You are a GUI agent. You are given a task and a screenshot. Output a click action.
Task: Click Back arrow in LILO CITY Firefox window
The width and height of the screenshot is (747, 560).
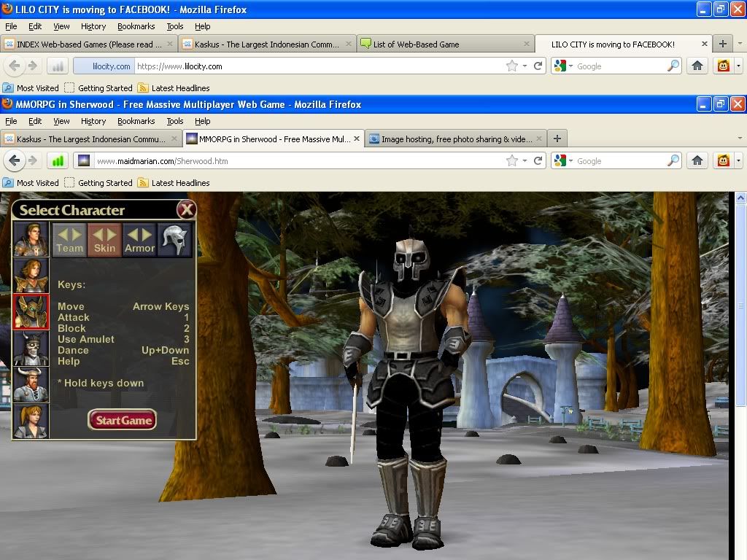point(15,66)
